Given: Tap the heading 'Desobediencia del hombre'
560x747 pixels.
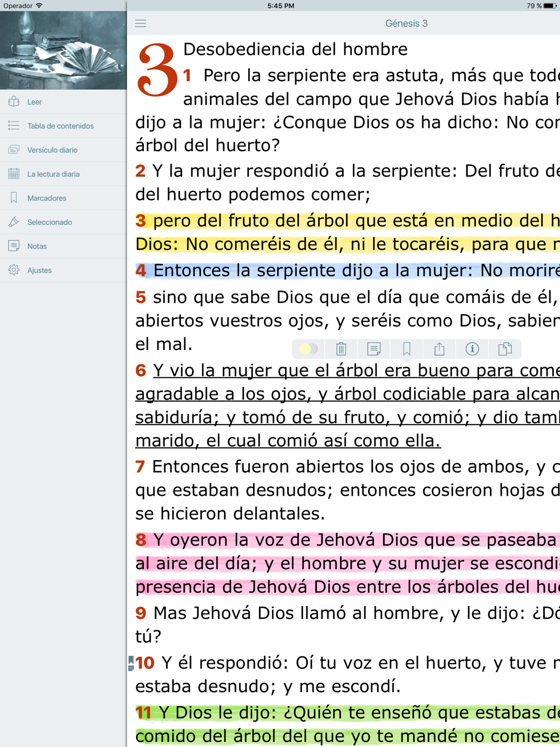Looking at the screenshot, I should point(296,49).
